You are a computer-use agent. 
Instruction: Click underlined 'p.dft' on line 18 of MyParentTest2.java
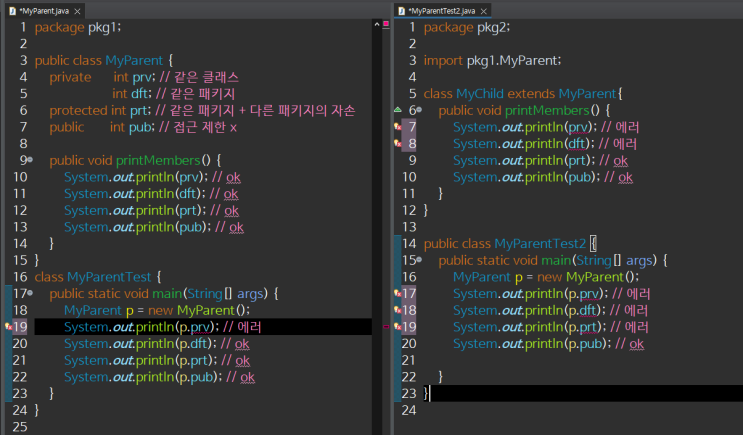coord(582,310)
